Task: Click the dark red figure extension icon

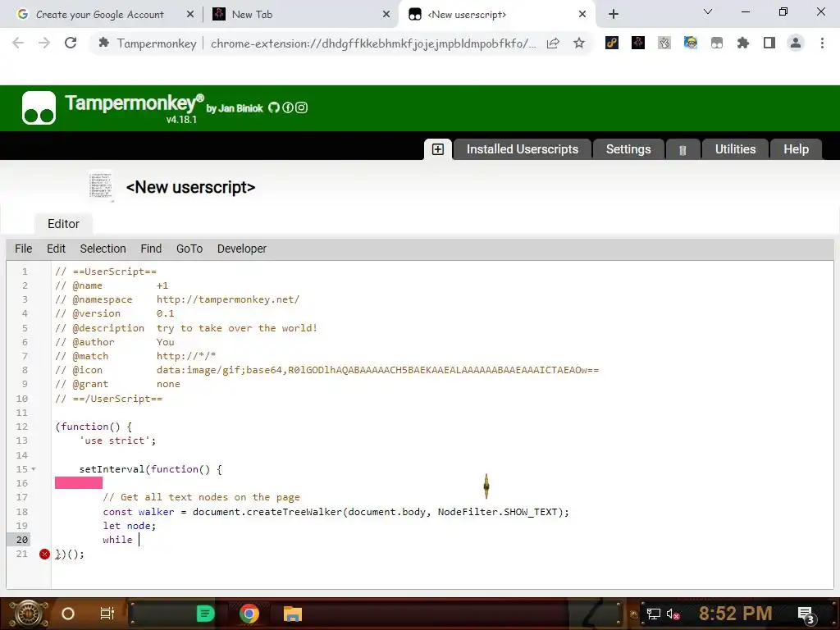Action: point(638,43)
